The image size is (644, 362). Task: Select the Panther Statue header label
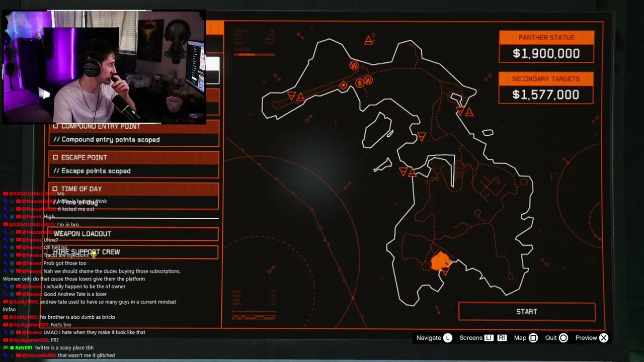click(x=546, y=38)
